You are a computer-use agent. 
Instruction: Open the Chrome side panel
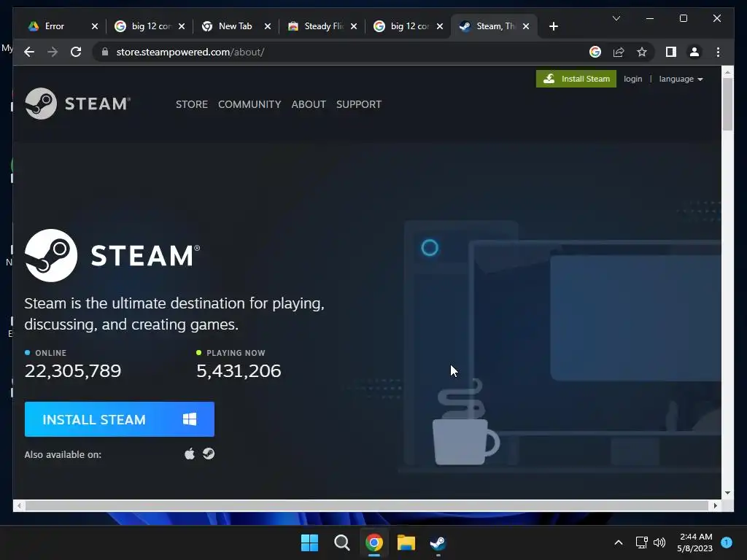coord(671,52)
